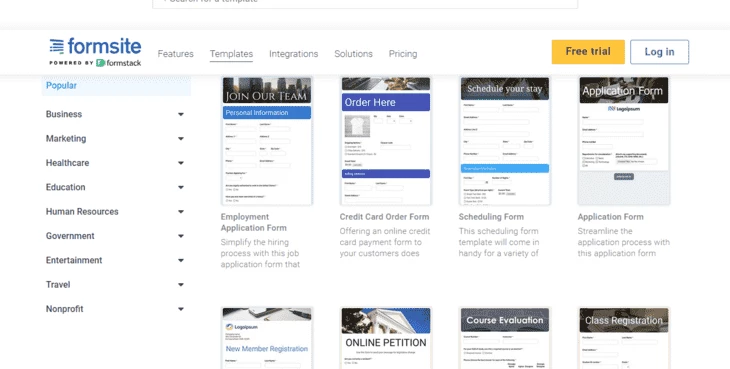Expand the Healthcare category arrow
The image size is (730, 369).
coord(181,163)
